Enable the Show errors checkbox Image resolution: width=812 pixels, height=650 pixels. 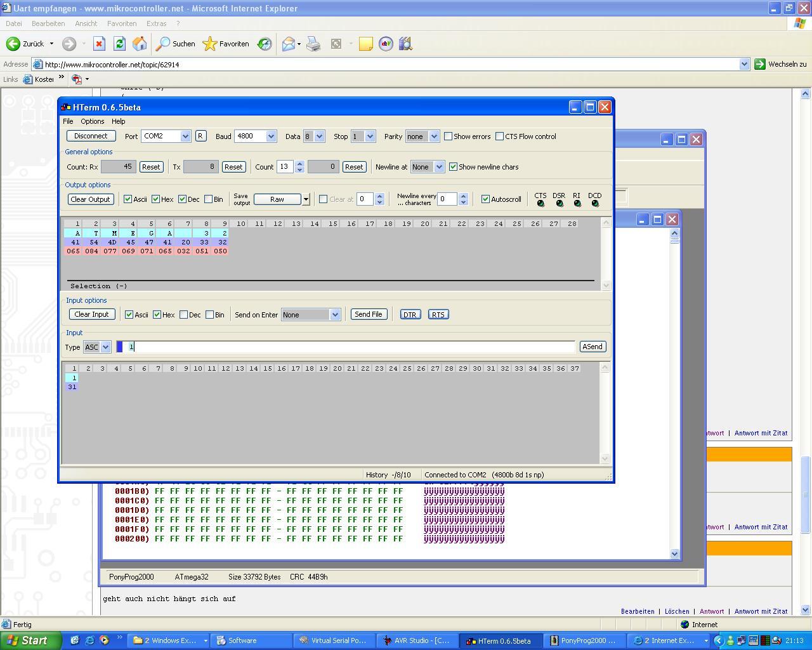(449, 136)
